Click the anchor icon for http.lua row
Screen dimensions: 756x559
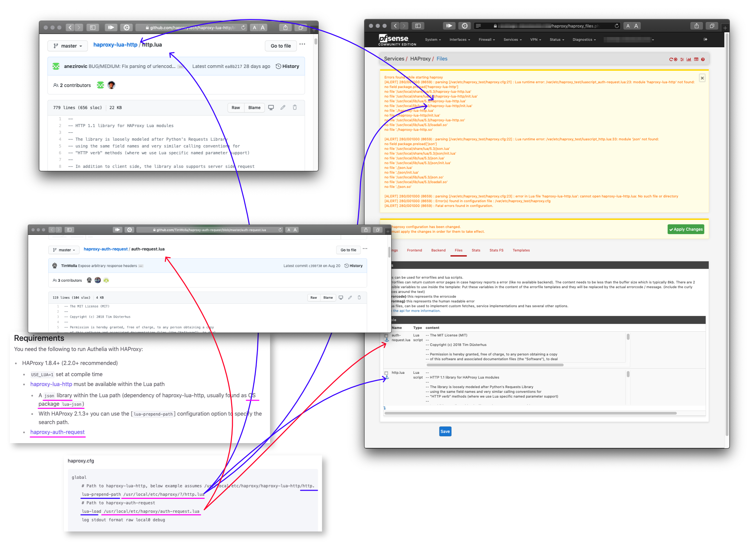386,377
